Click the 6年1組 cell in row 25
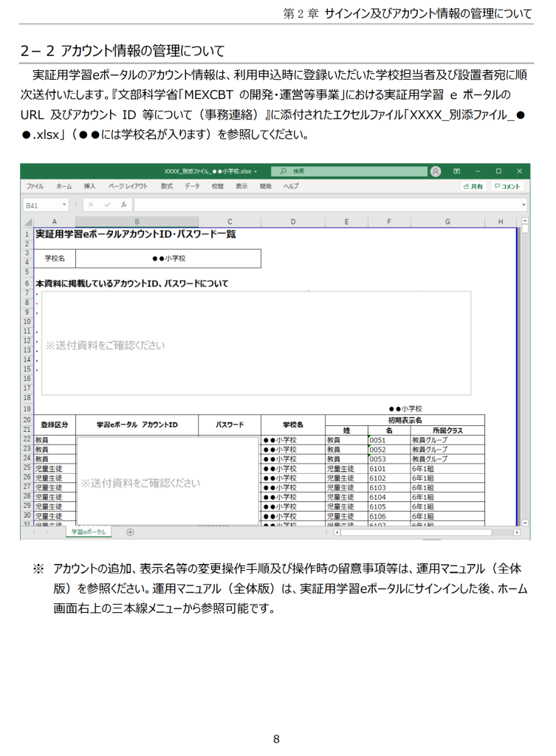 coord(447,469)
